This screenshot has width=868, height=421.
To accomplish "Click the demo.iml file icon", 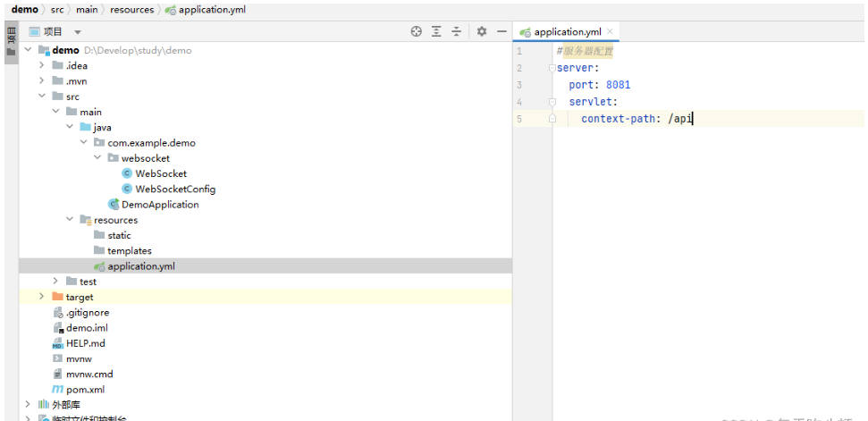I will 57,328.
